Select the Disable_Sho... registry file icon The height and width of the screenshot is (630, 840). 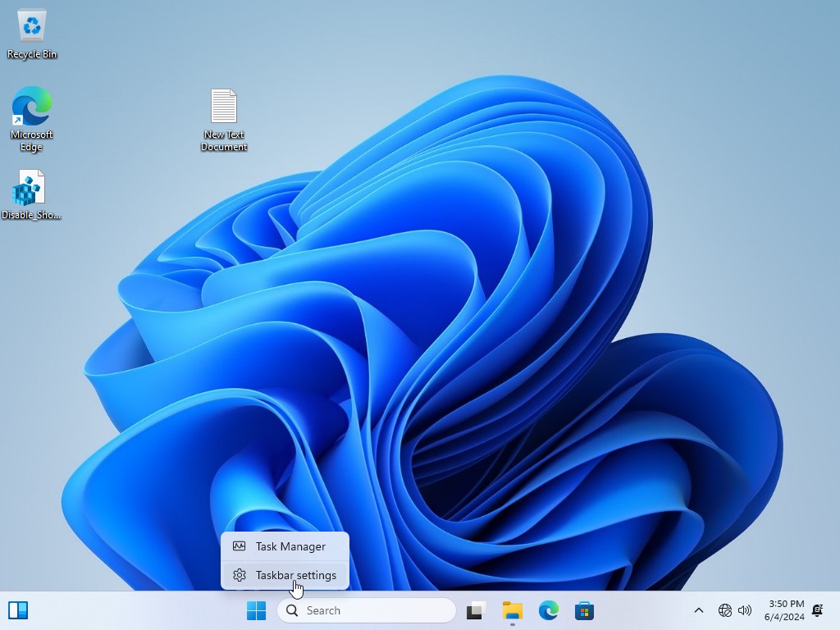tap(31, 195)
